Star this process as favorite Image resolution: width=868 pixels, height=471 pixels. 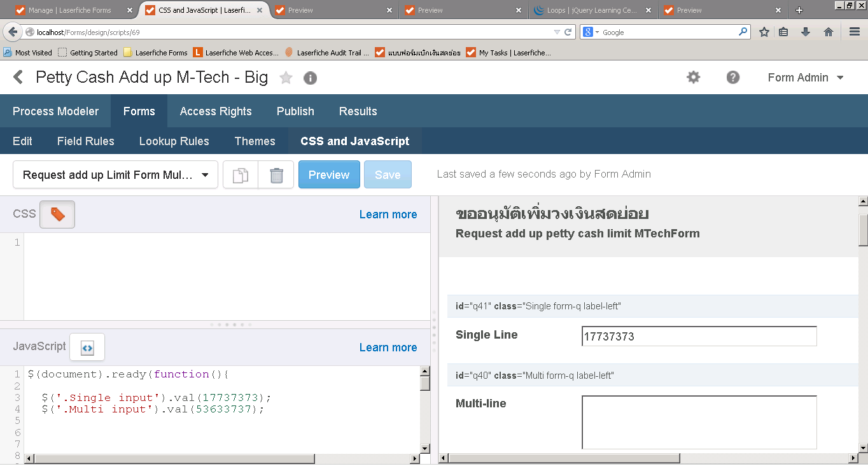point(286,78)
